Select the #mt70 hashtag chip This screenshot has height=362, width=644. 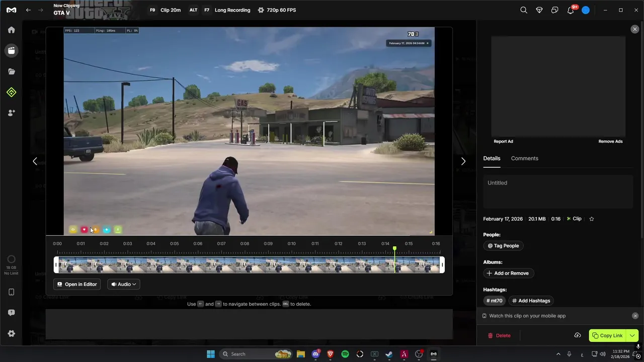tap(494, 301)
